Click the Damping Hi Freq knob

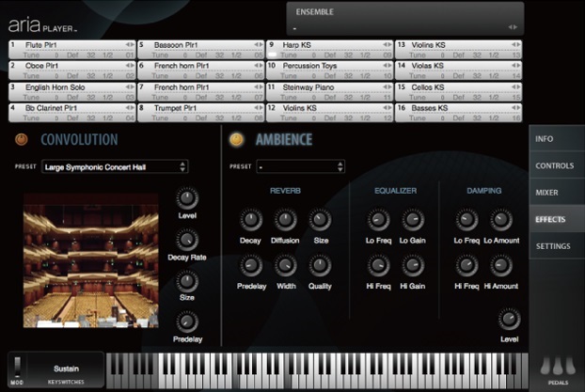pos(466,265)
